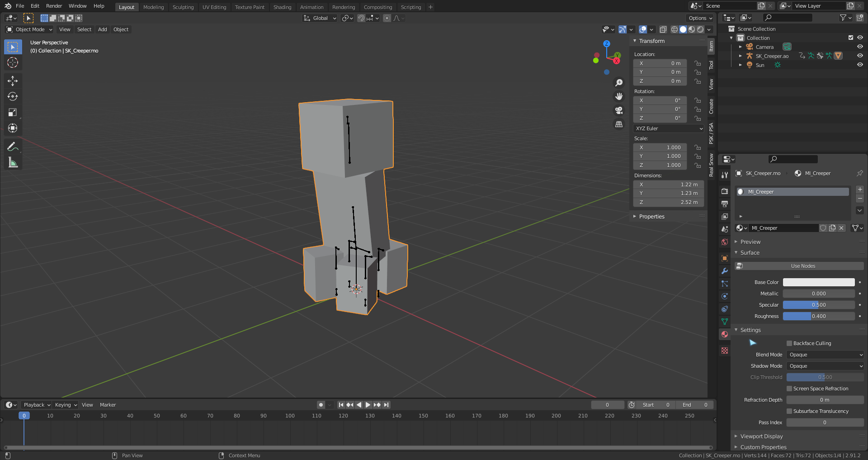The width and height of the screenshot is (868, 460).
Task: Select the Move tool in the toolbar
Action: 13,81
